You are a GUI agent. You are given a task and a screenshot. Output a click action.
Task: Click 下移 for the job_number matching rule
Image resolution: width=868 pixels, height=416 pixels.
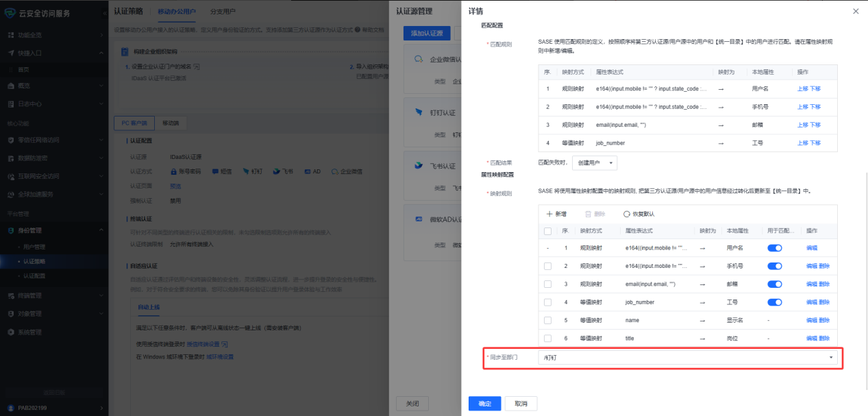click(815, 143)
